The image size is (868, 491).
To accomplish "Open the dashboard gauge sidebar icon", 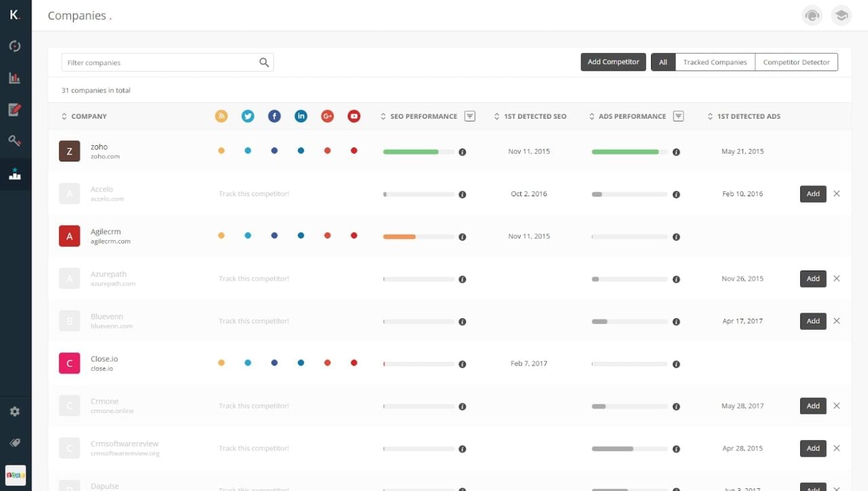I will [x=15, y=46].
